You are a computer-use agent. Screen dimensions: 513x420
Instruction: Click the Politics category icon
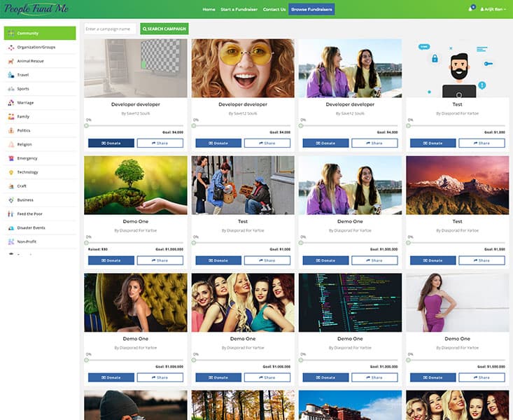[x=11, y=130]
